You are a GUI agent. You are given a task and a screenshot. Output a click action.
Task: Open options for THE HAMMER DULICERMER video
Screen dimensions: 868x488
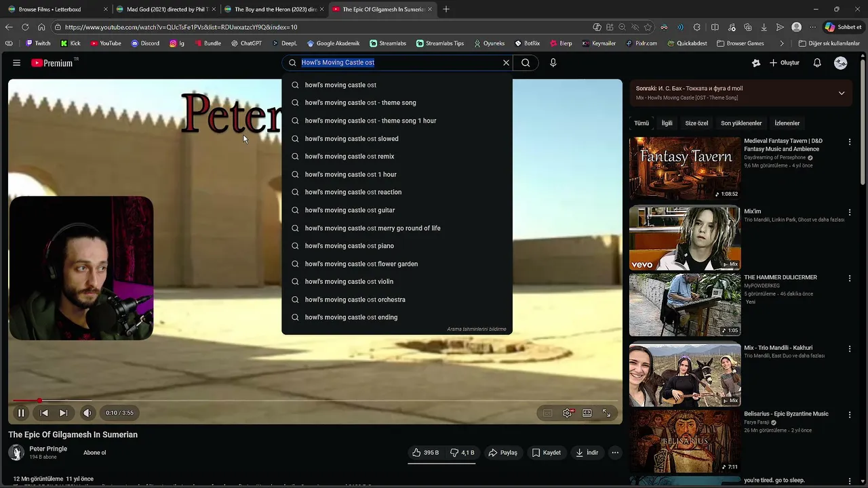[850, 278]
